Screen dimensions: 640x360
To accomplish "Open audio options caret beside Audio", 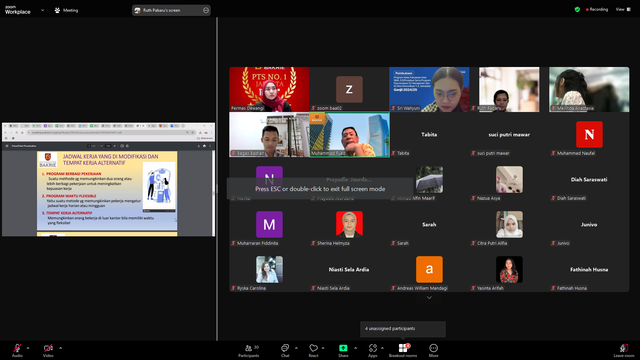I will click(x=28, y=348).
